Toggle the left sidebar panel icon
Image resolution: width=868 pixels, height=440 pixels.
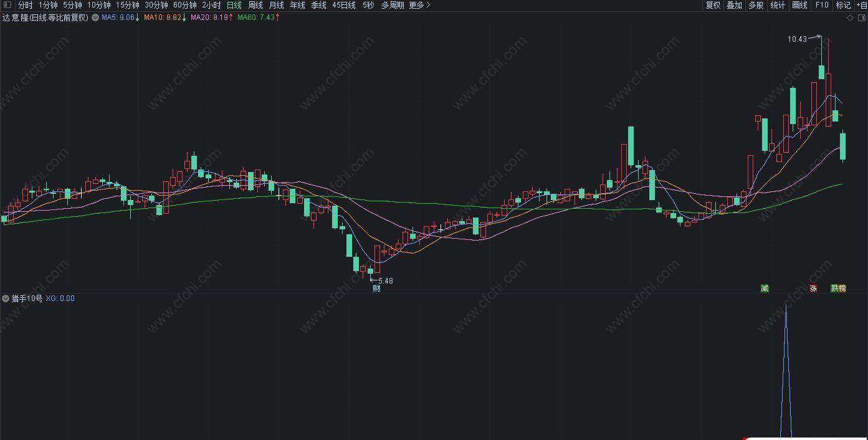coord(7,5)
